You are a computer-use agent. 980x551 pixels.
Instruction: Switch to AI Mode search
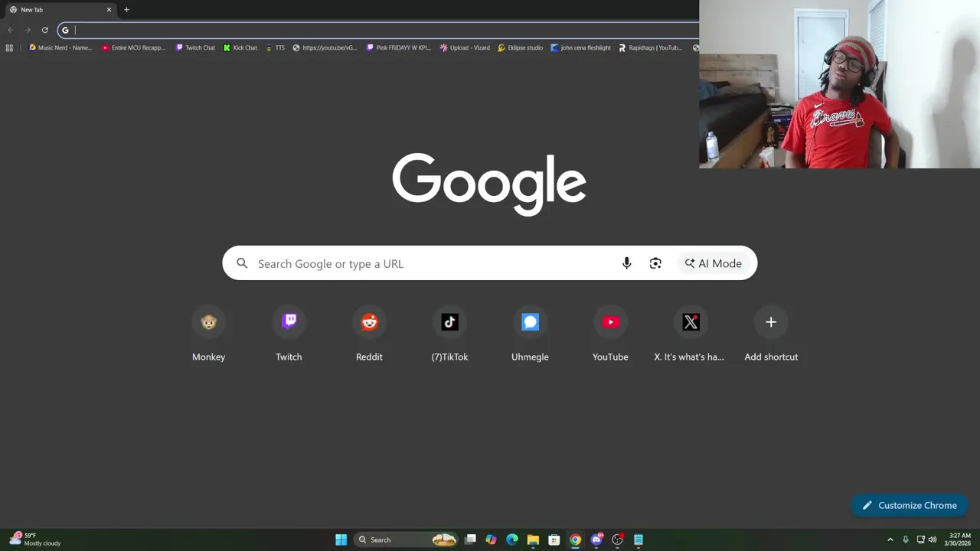click(714, 263)
